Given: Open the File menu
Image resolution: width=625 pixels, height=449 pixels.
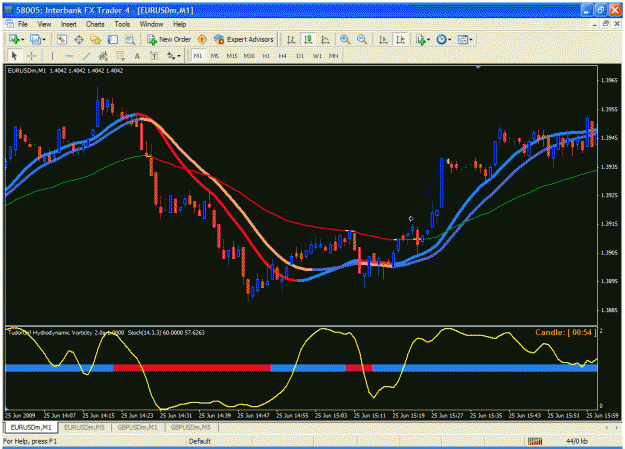Looking at the screenshot, I should pyautogui.click(x=23, y=24).
